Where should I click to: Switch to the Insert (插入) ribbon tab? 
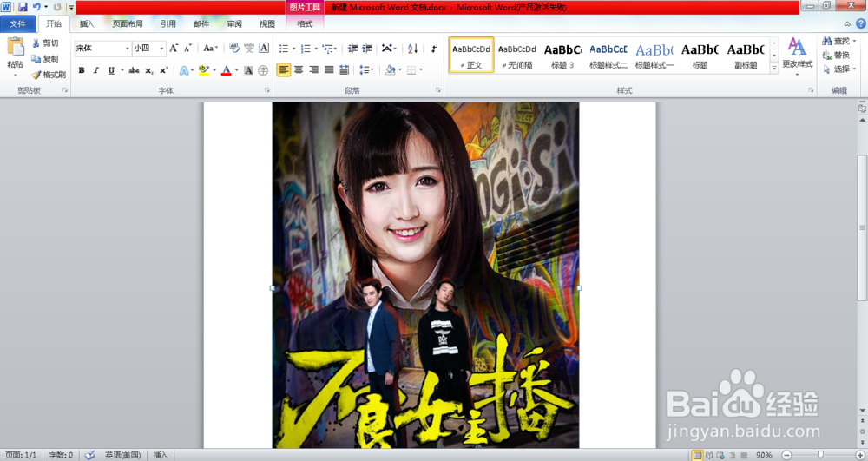pyautogui.click(x=87, y=23)
